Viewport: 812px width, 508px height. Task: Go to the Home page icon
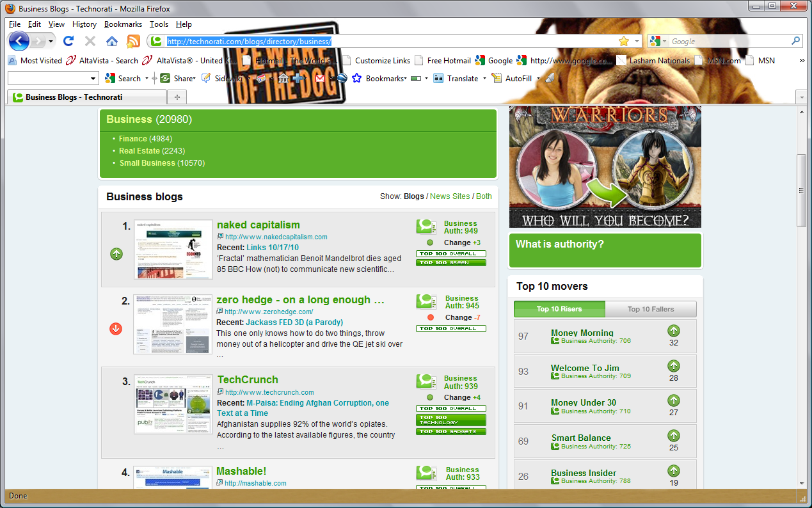coord(112,41)
